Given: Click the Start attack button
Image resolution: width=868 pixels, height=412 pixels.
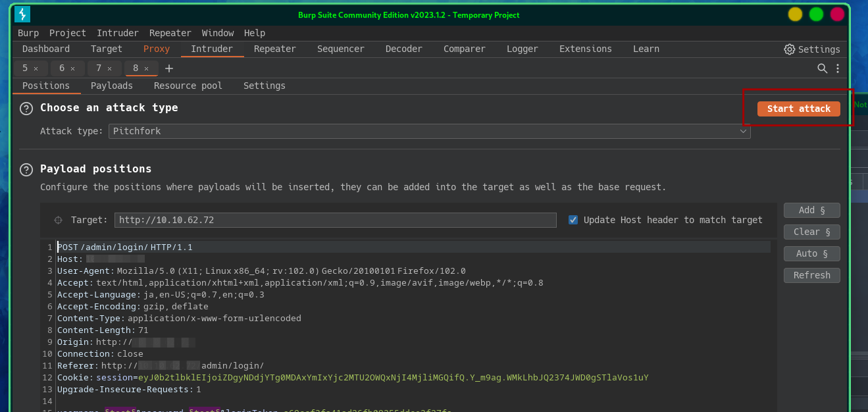Looking at the screenshot, I should tap(799, 109).
